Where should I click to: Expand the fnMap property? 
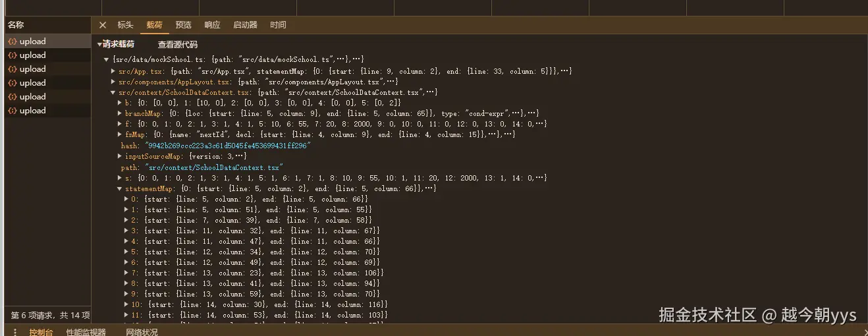(120, 134)
